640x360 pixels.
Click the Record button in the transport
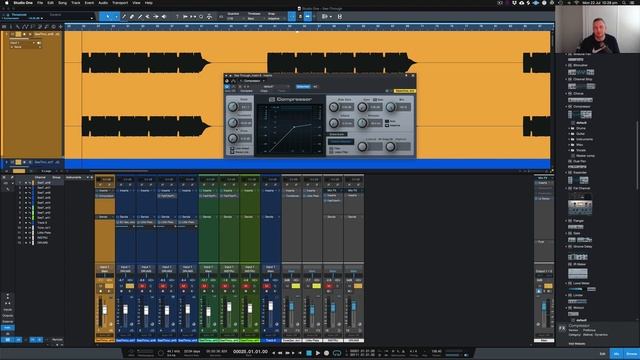click(x=327, y=353)
